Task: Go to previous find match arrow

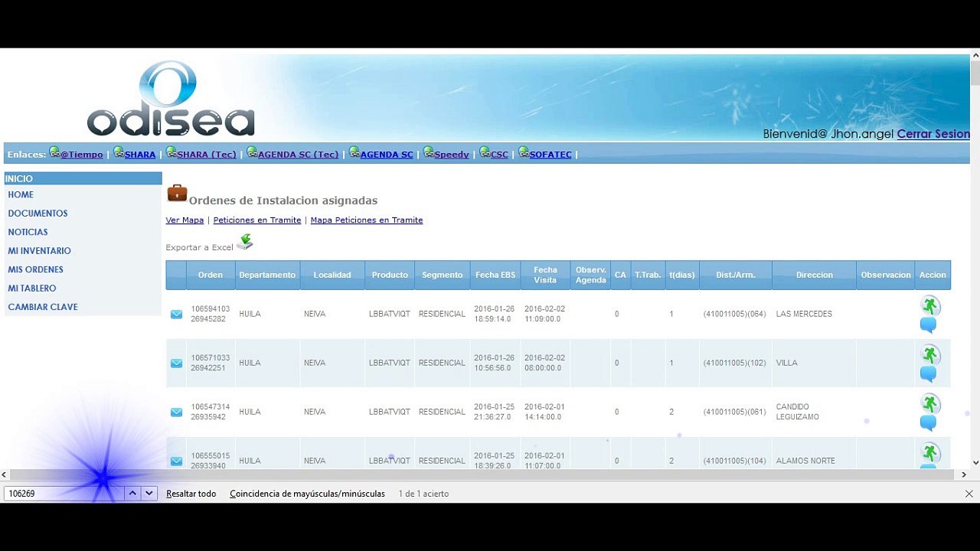Action: [132, 494]
